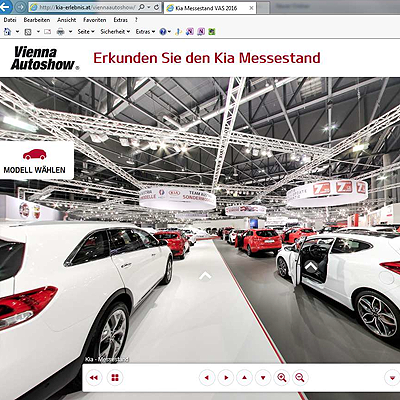This screenshot has height=400, width=400.
Task: Open the Extras dropdown in command bar
Action: [x=145, y=32]
